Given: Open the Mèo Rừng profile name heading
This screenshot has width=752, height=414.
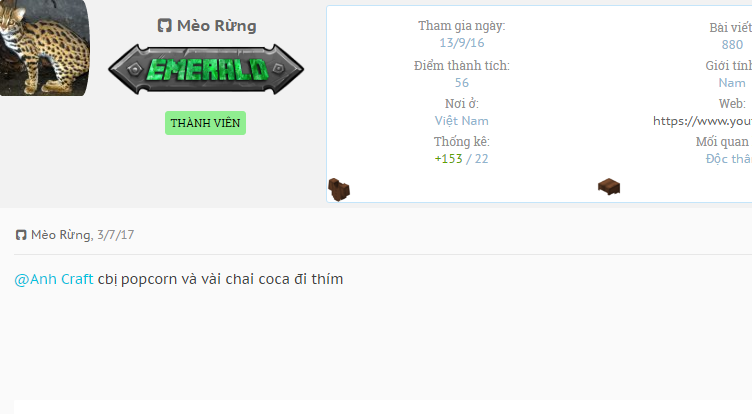Looking at the screenshot, I should click(x=217, y=25).
